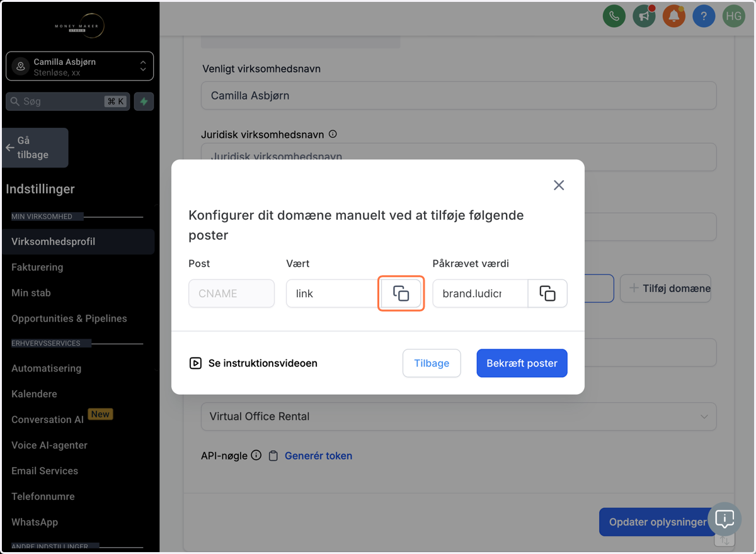Screen dimensions: 756x554
Task: Click the Søg search field
Action: click(68, 101)
